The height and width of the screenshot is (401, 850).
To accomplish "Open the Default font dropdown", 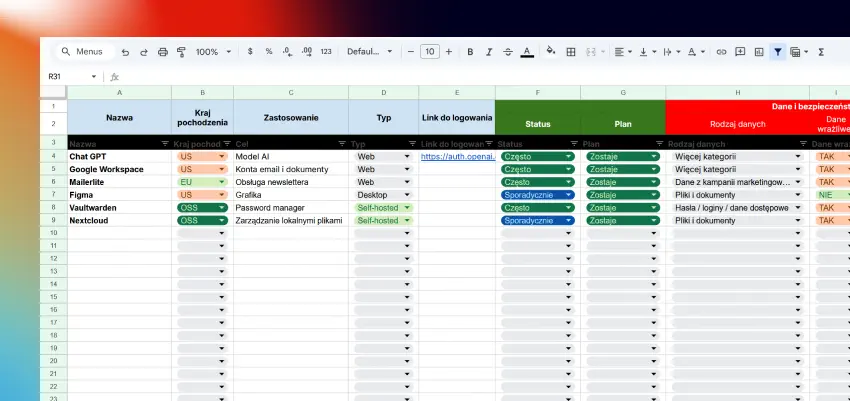I will tap(370, 51).
